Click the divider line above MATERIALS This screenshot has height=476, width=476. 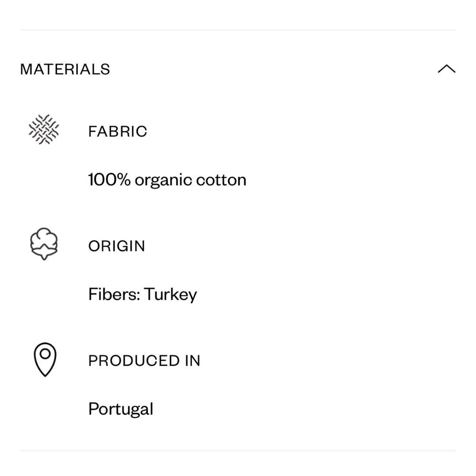coord(238,30)
